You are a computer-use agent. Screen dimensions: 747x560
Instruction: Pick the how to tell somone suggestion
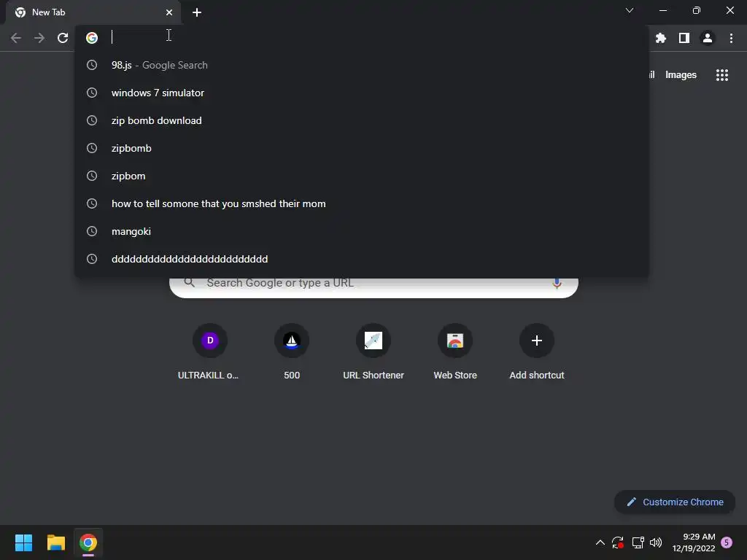pos(362,204)
